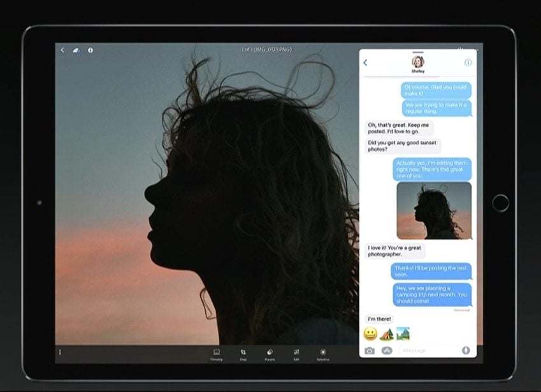Tap Shelley's contact avatar
The image size is (541, 392).
(417, 62)
